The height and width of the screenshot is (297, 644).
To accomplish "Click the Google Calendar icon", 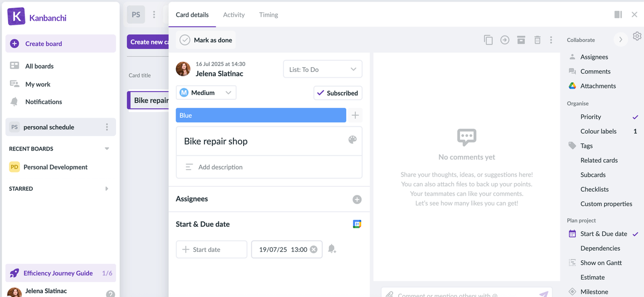I will pyautogui.click(x=357, y=224).
